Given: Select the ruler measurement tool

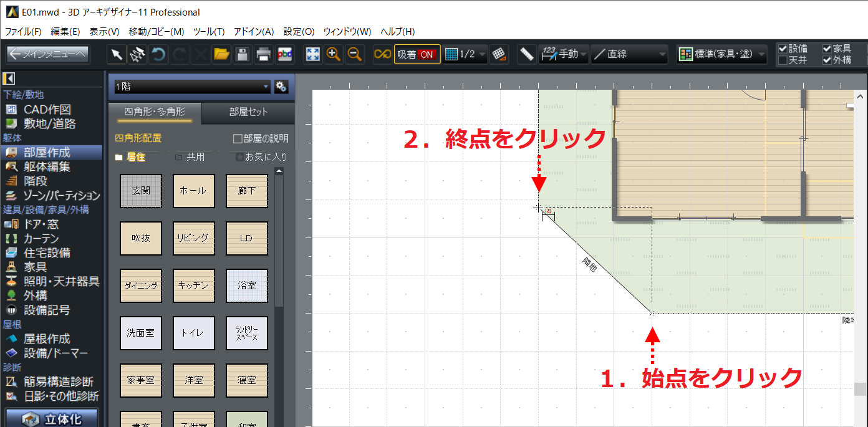Looking at the screenshot, I should click(x=527, y=55).
